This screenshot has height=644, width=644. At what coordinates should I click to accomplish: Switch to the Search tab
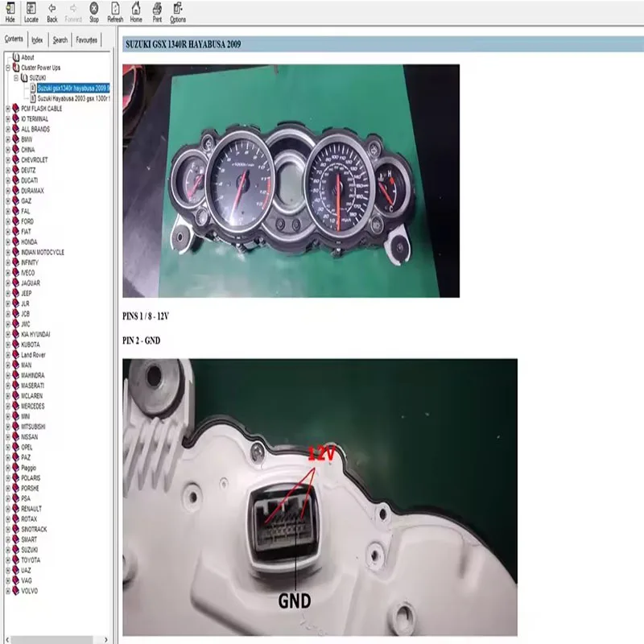pos(60,39)
